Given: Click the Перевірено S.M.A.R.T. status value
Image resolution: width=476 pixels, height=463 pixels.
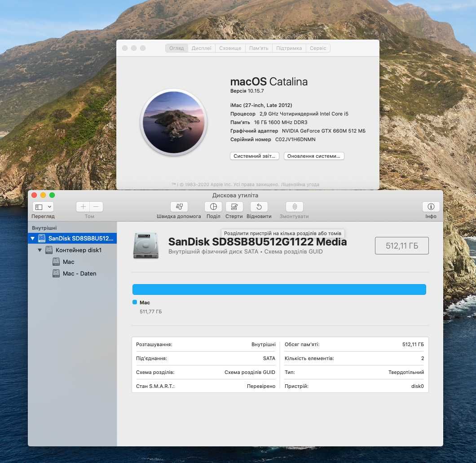Looking at the screenshot, I should coord(261,386).
